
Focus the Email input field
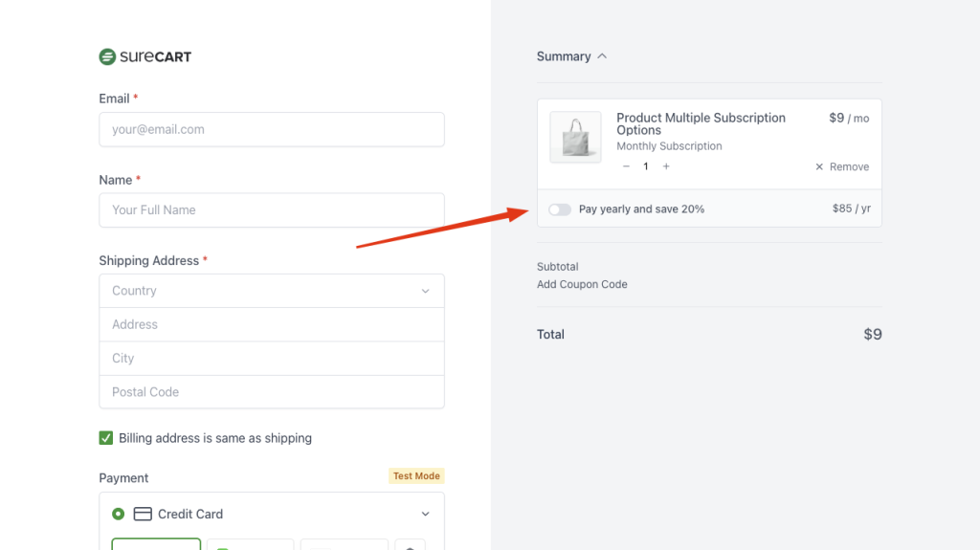(x=271, y=129)
